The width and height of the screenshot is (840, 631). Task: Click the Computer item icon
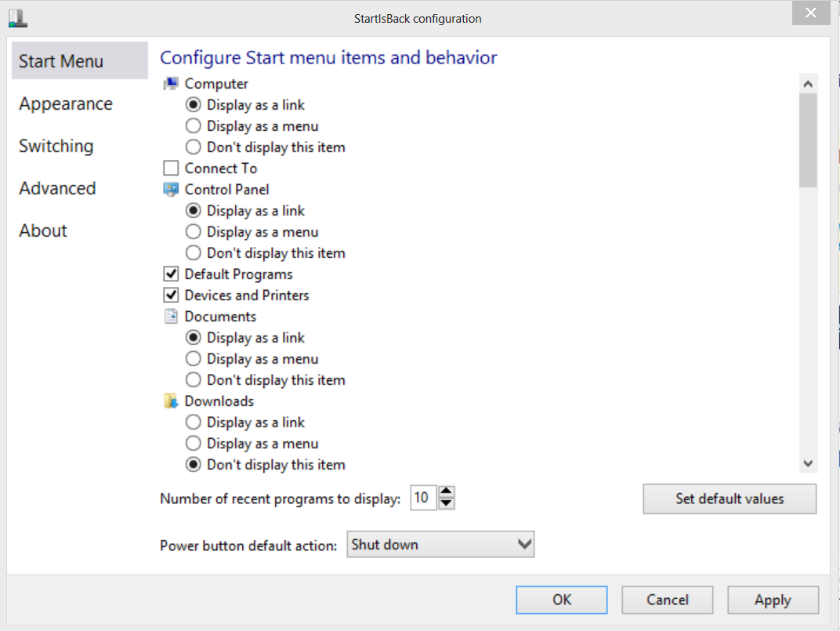tap(171, 84)
